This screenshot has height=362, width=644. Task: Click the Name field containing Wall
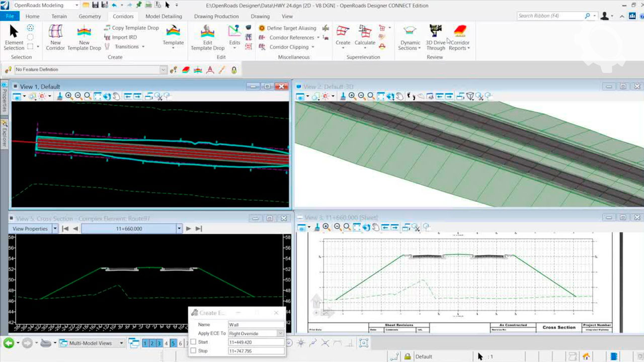click(256, 325)
